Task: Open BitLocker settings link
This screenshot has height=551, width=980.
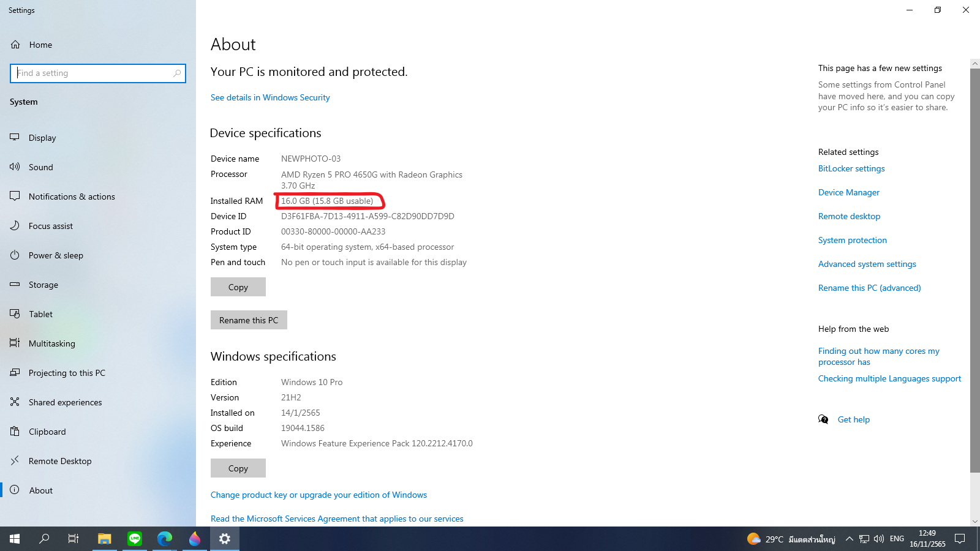Action: [851, 168]
